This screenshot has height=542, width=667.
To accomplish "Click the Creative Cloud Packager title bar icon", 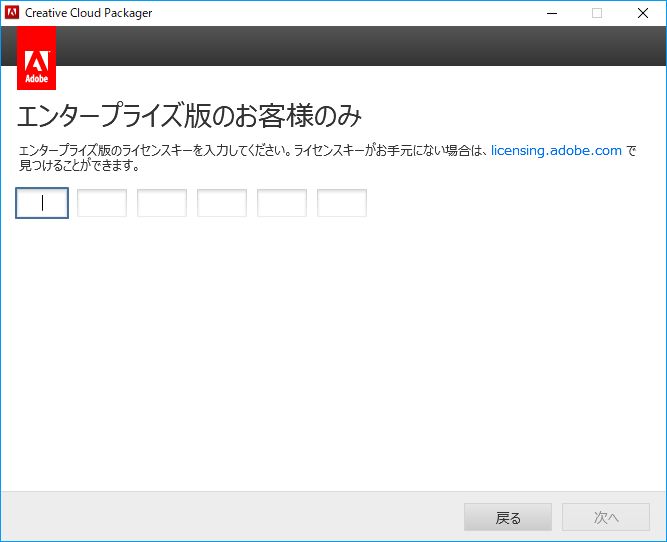I will [x=12, y=13].
